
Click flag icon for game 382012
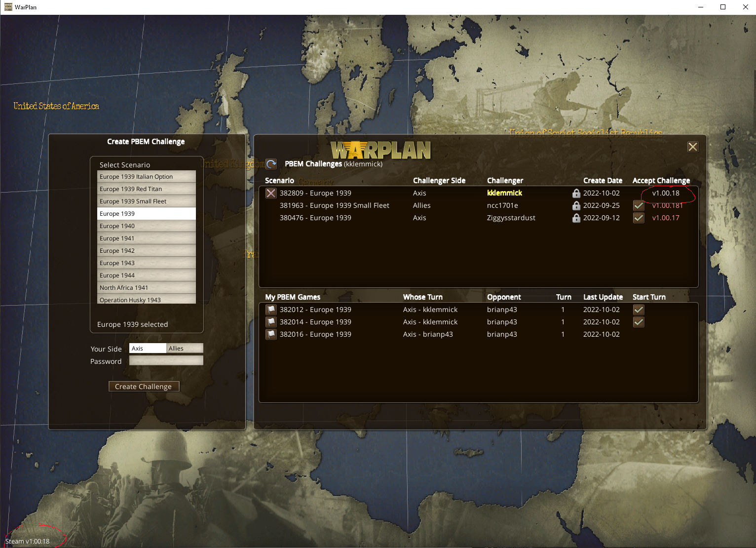pyautogui.click(x=271, y=310)
